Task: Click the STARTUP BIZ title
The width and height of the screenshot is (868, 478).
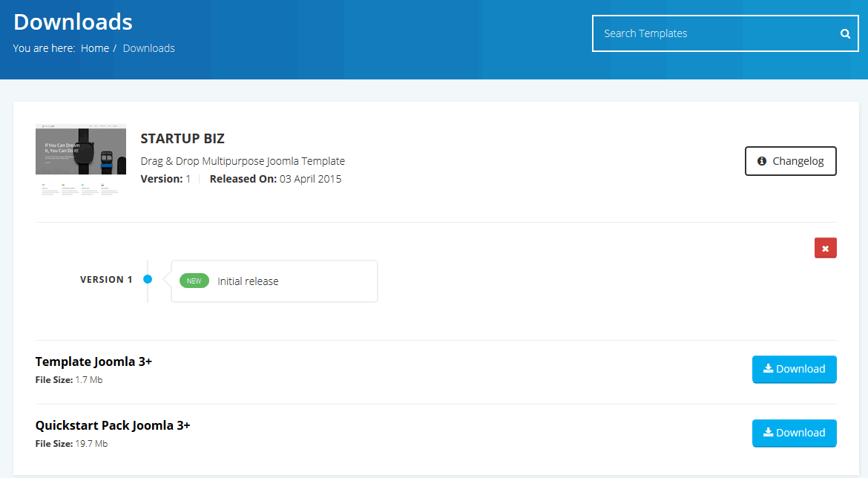Action: point(183,139)
